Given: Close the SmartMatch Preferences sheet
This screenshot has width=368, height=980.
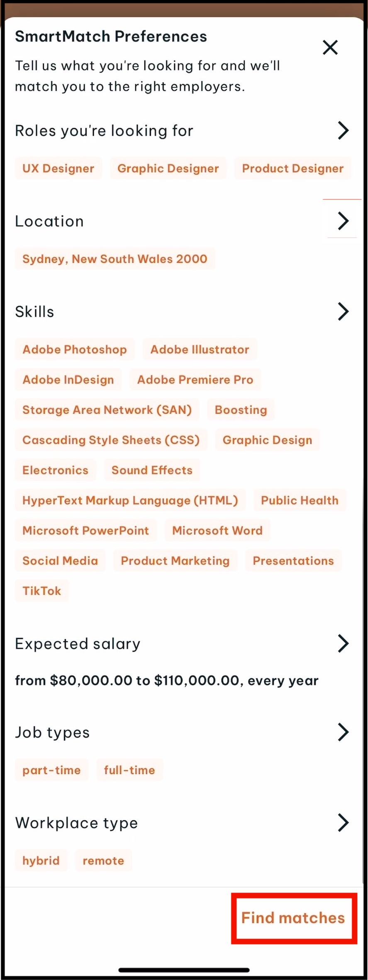Looking at the screenshot, I should click(330, 47).
